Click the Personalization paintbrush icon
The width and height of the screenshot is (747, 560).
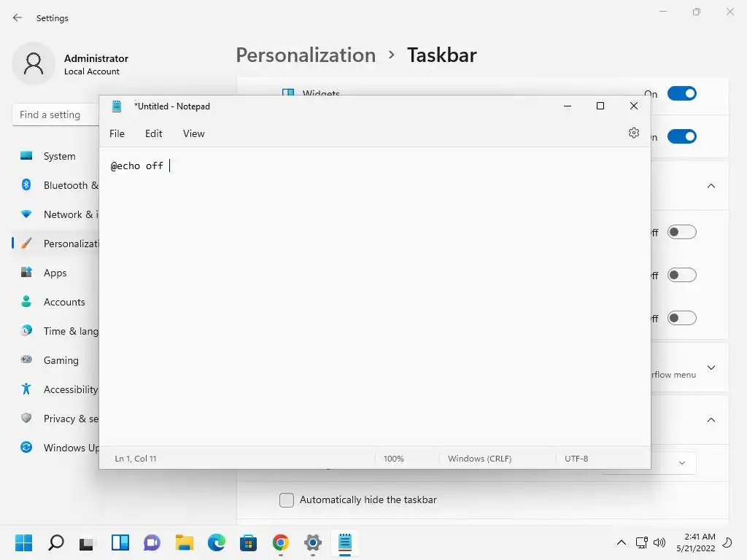[26, 244]
